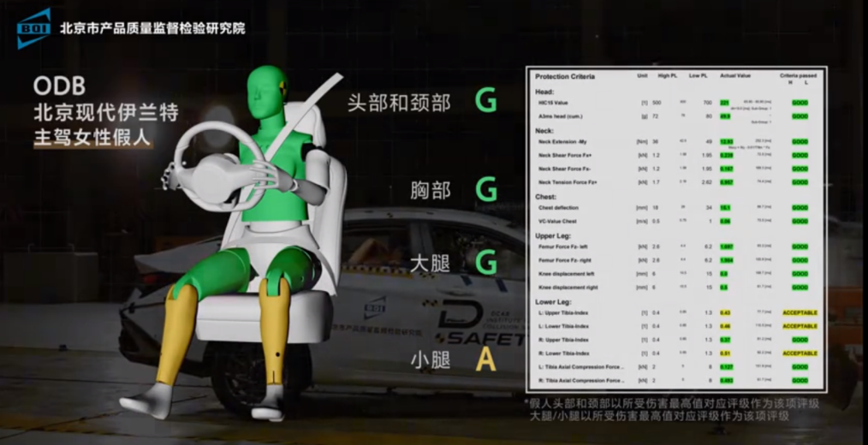868x445 pixels.
Task: Click the Actual Value column header
Action: point(735,75)
